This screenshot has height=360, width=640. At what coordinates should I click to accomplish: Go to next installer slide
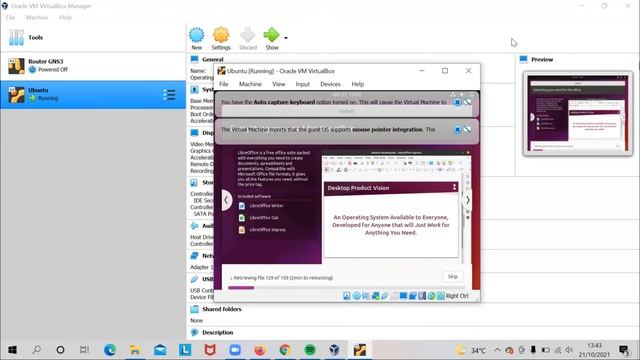467,200
